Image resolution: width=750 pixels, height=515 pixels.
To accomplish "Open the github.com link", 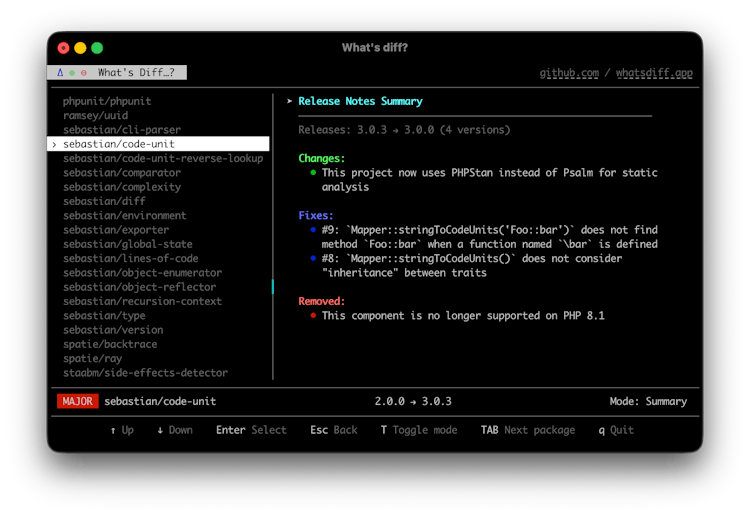I will (569, 73).
